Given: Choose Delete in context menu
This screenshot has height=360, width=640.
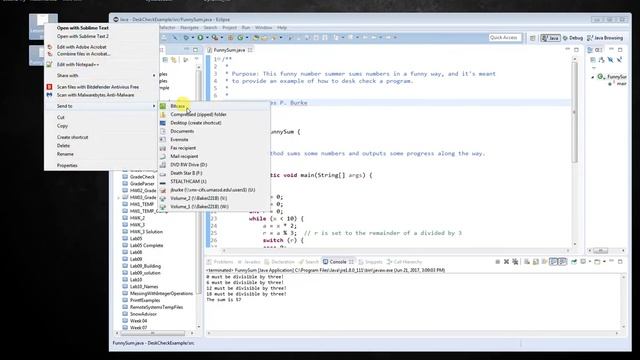Looking at the screenshot, I should [63, 146].
